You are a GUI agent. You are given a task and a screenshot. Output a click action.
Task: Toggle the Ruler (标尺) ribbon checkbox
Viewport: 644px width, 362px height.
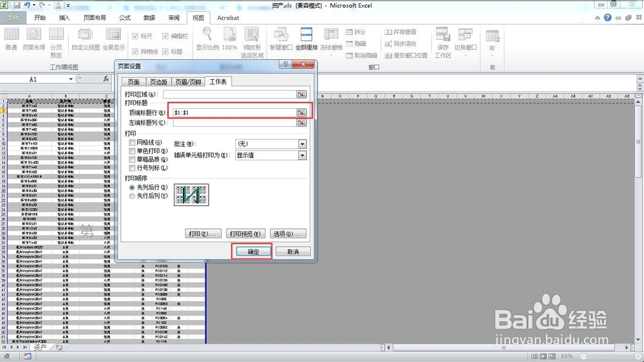[135, 36]
